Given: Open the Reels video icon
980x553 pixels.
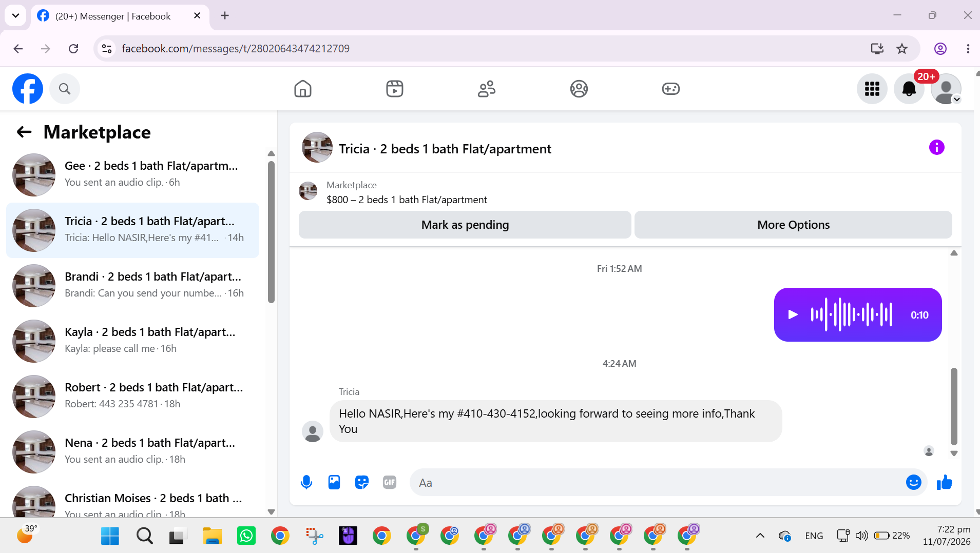Looking at the screenshot, I should point(394,89).
